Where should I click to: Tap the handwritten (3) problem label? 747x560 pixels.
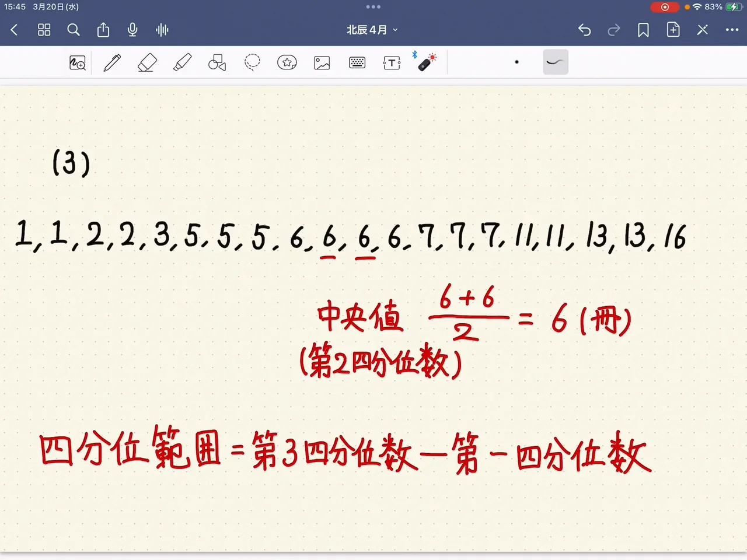(71, 163)
